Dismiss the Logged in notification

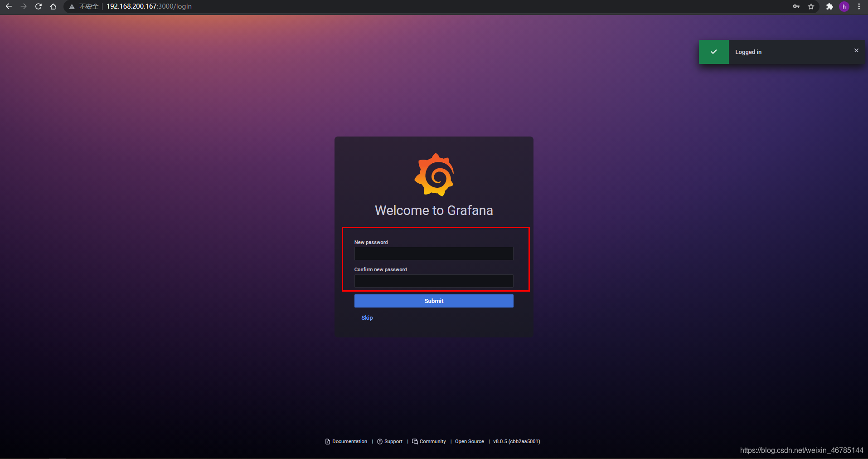(856, 50)
